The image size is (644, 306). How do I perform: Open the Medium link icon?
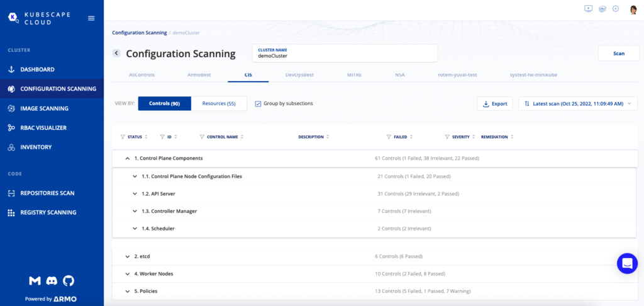35,281
